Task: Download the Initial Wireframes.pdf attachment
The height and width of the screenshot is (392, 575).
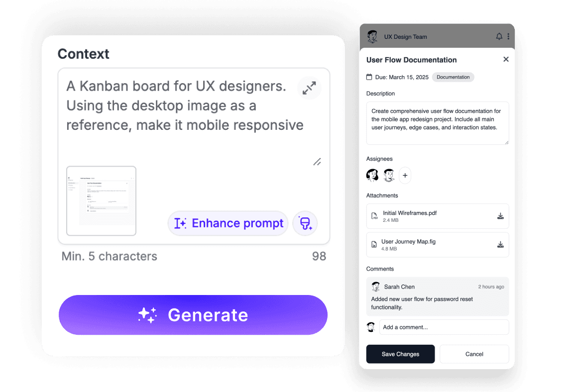Action: click(x=500, y=216)
